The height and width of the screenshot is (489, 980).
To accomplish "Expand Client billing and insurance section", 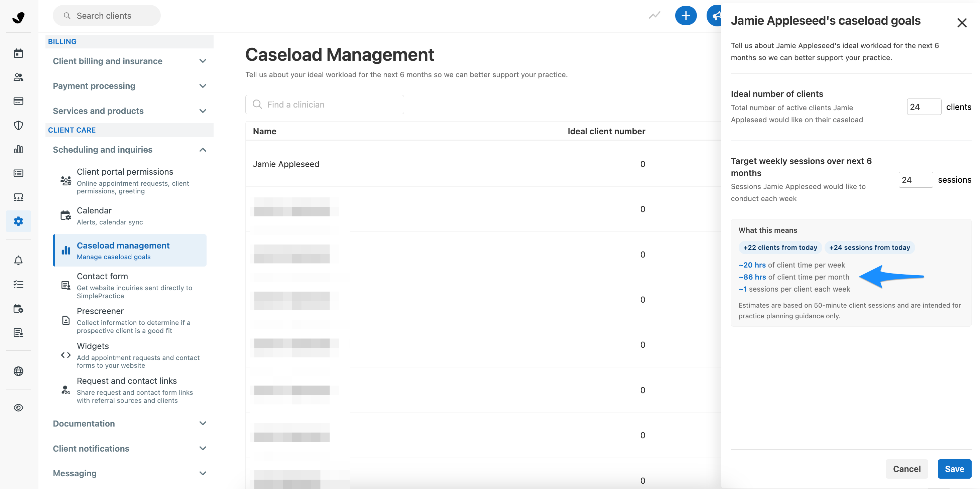I will 129,61.
